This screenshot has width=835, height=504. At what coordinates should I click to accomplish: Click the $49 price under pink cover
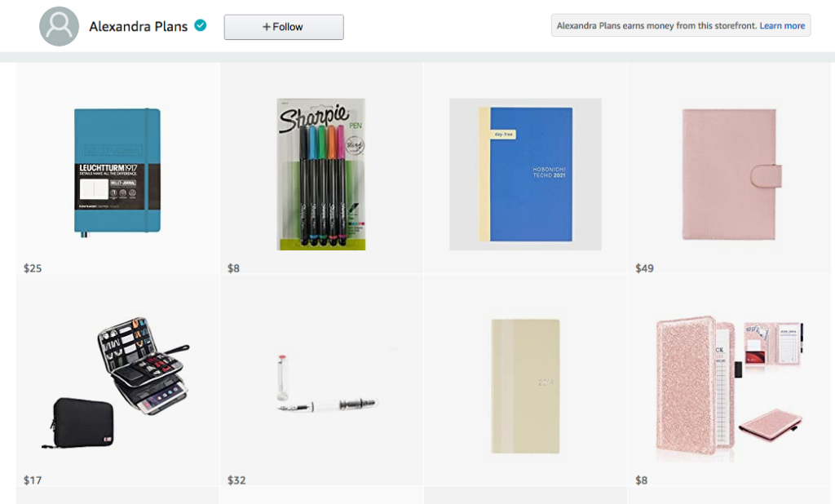(x=644, y=268)
